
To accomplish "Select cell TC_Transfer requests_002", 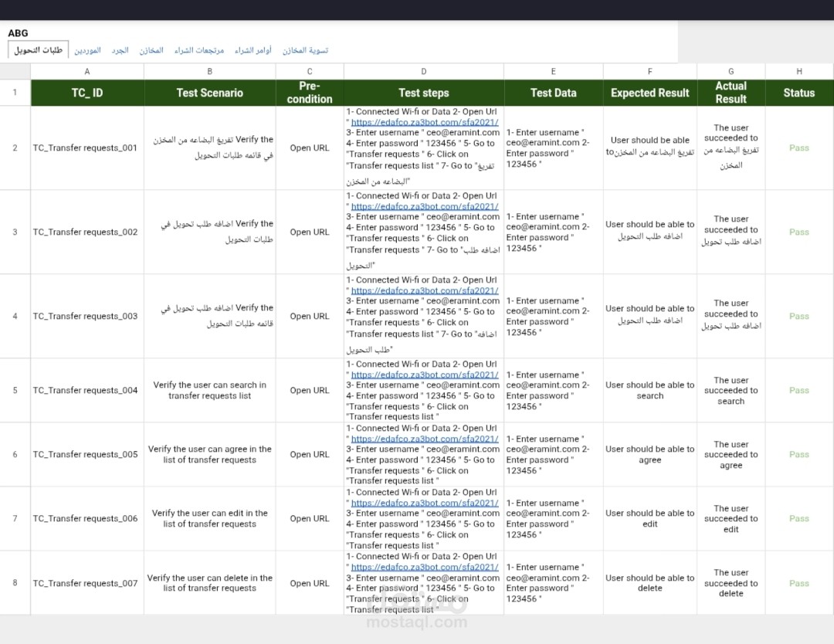I will [x=87, y=232].
